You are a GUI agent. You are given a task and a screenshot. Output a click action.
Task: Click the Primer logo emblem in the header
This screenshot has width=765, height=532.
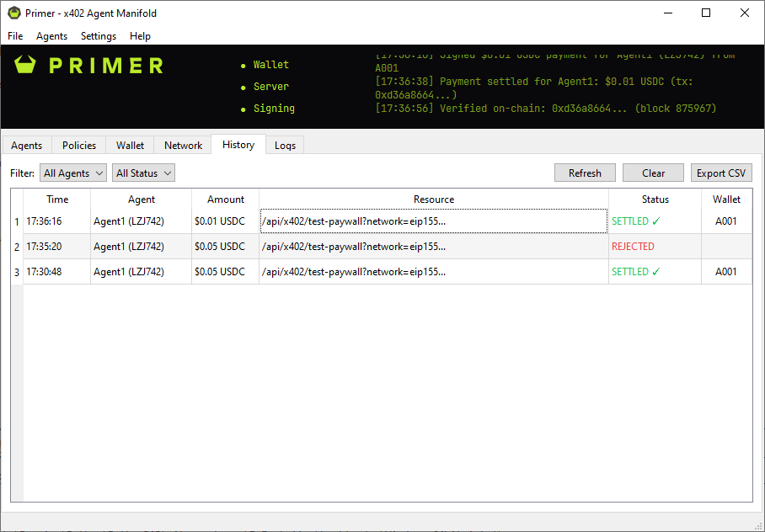point(25,64)
